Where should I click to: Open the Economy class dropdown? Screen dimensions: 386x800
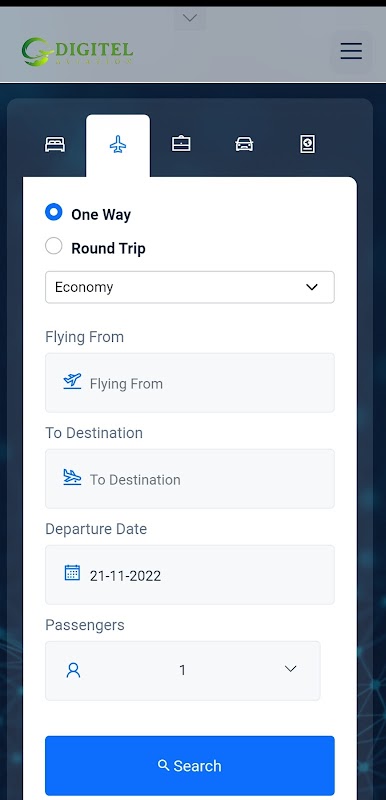tap(190, 287)
